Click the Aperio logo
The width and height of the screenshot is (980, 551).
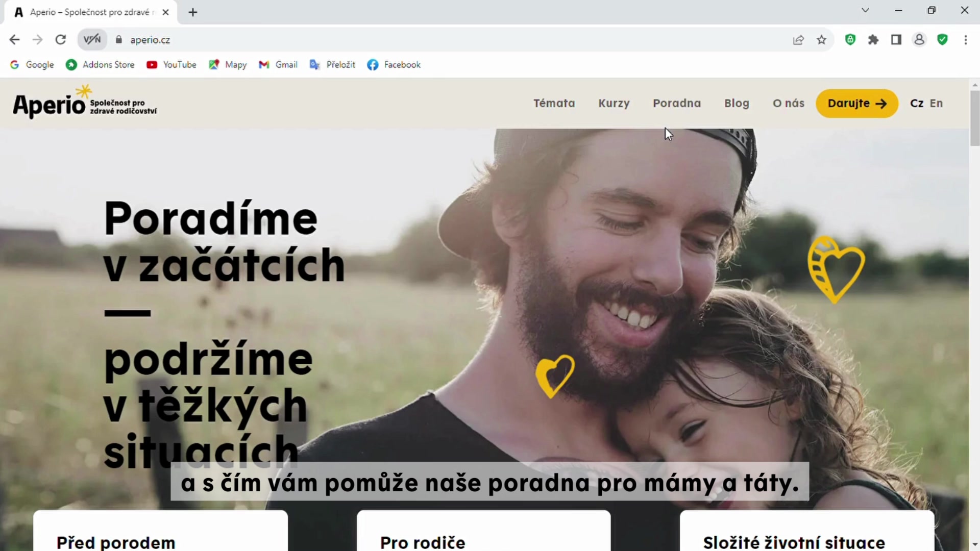pos(85,103)
